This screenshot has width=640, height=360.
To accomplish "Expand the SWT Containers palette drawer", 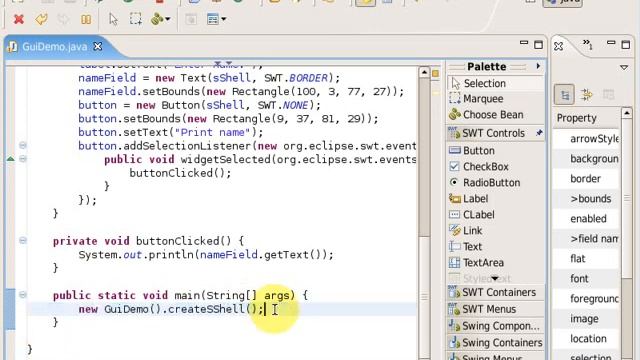I will pos(496,292).
